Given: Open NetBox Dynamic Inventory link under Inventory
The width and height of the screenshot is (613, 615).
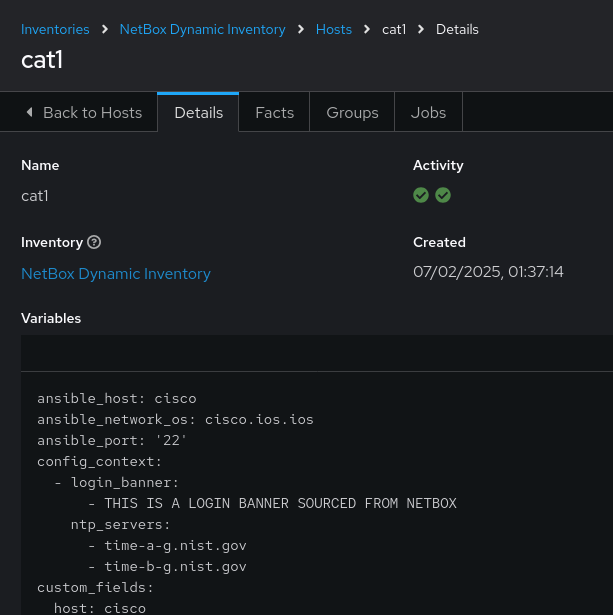Looking at the screenshot, I should pos(116,274).
